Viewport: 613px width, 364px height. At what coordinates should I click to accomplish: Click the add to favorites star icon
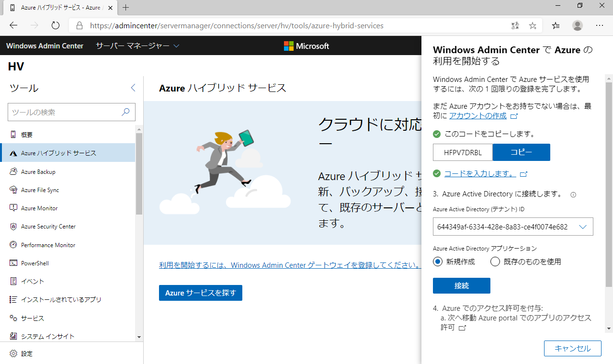pyautogui.click(x=533, y=25)
